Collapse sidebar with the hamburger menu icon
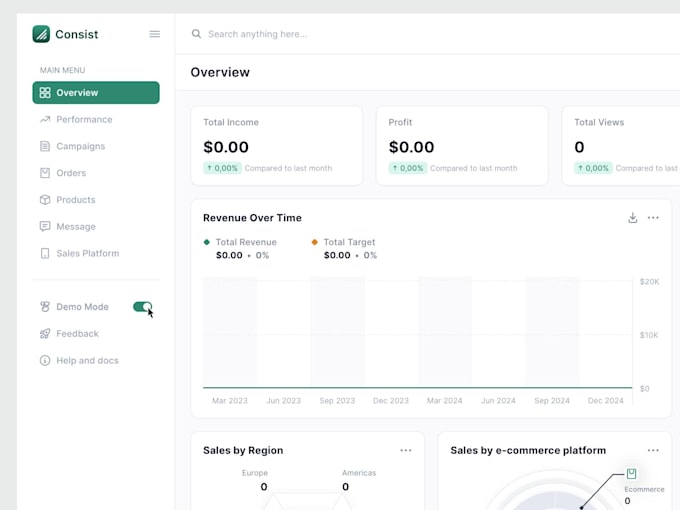680x510 pixels. 154,34
